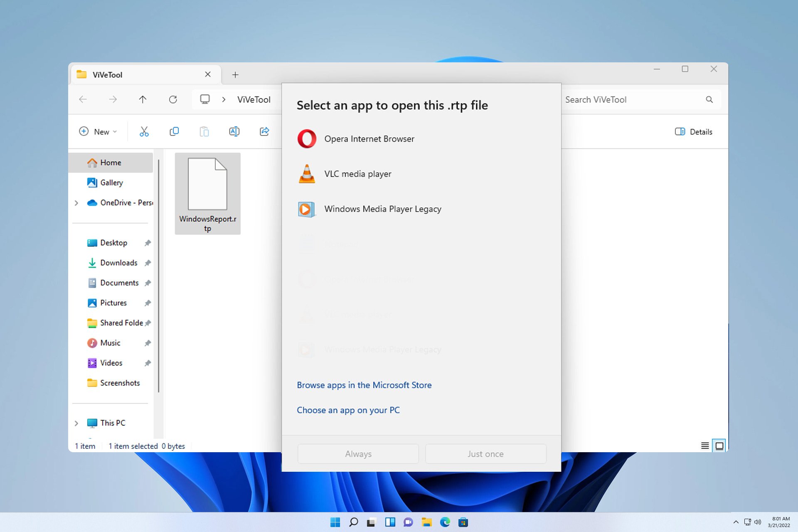Open Gallery in the navigation pane
This screenshot has height=532, width=798.
(x=111, y=182)
